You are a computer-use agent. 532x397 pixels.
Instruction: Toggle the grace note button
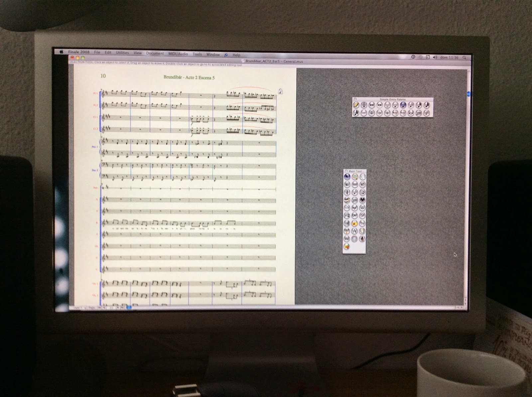pos(427,113)
